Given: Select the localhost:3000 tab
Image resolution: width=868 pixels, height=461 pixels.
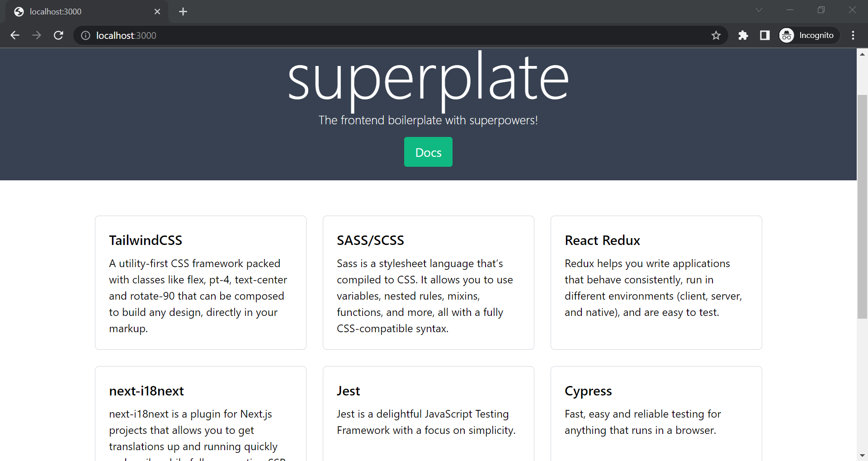Looking at the screenshot, I should [81, 12].
